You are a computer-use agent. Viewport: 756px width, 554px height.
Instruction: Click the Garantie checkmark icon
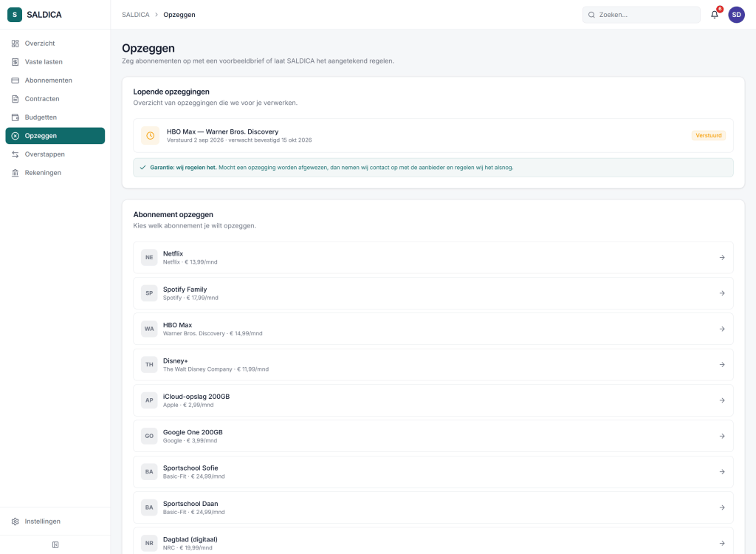point(142,168)
